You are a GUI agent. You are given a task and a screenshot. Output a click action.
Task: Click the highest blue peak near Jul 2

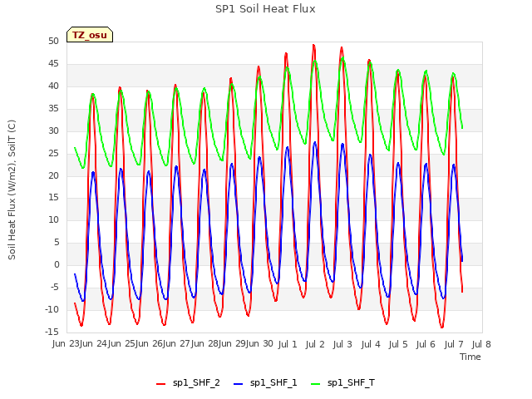coord(315,142)
